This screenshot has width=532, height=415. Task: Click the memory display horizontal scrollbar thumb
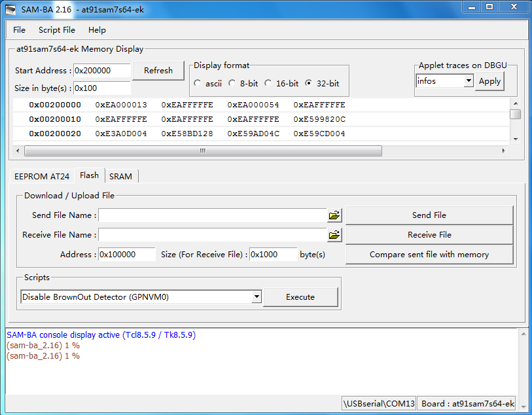[x=203, y=151]
